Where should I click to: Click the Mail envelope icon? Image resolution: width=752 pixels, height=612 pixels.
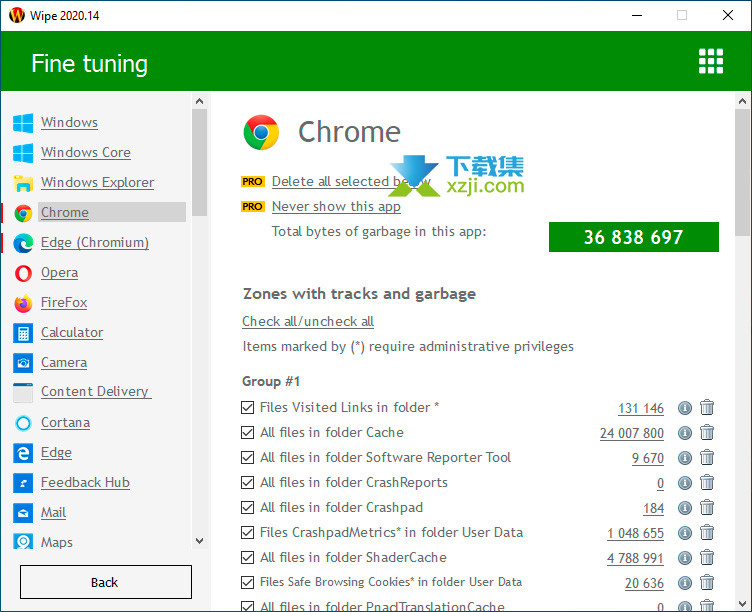pos(23,513)
